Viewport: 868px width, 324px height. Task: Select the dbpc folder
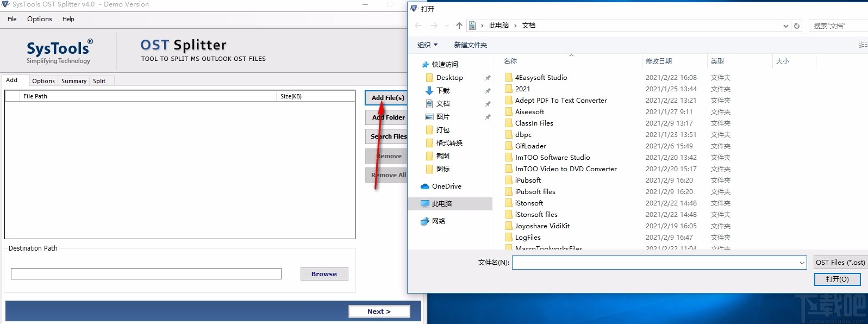click(523, 135)
